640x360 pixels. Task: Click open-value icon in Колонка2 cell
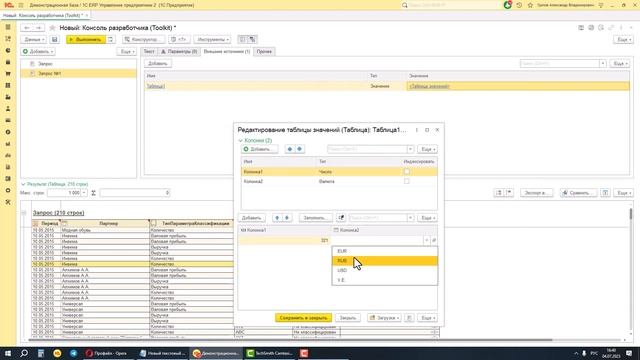pos(434,240)
